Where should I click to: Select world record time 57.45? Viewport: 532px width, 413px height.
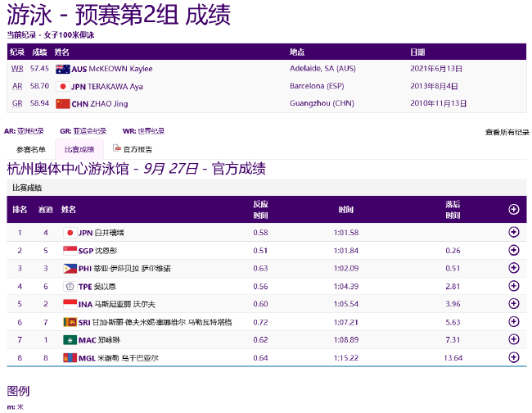pyautogui.click(x=40, y=69)
